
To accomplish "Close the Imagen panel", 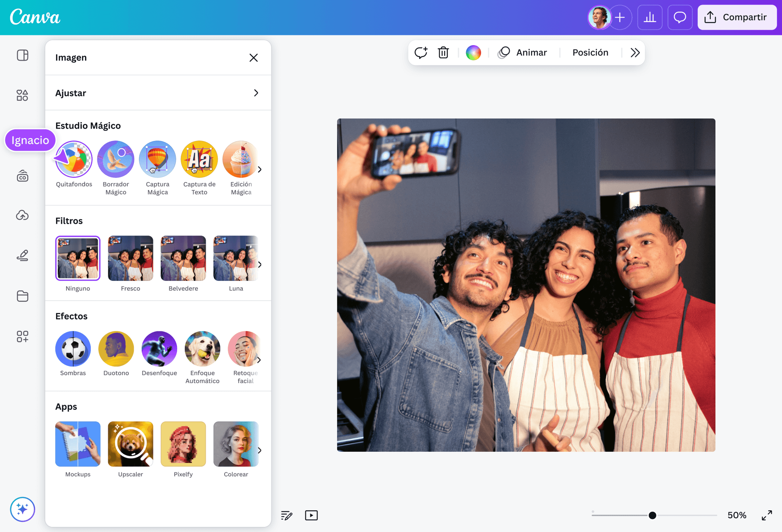I will [x=253, y=58].
